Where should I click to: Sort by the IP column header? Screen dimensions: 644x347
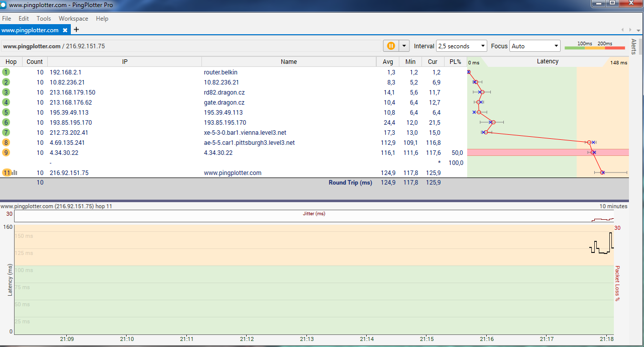tap(125, 62)
